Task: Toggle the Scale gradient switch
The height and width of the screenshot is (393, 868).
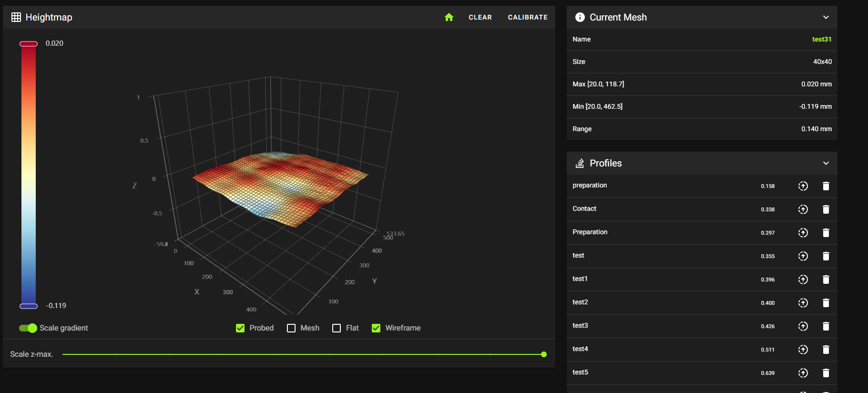Action: pyautogui.click(x=28, y=328)
